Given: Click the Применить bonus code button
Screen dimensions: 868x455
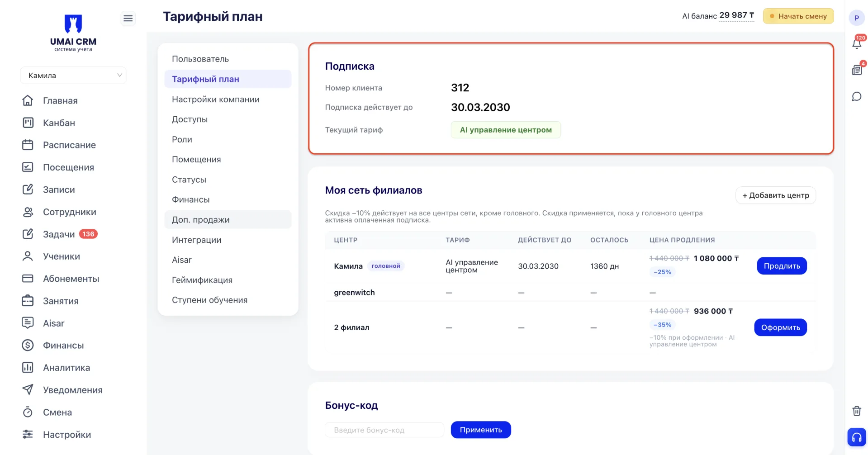Looking at the screenshot, I should tap(481, 430).
